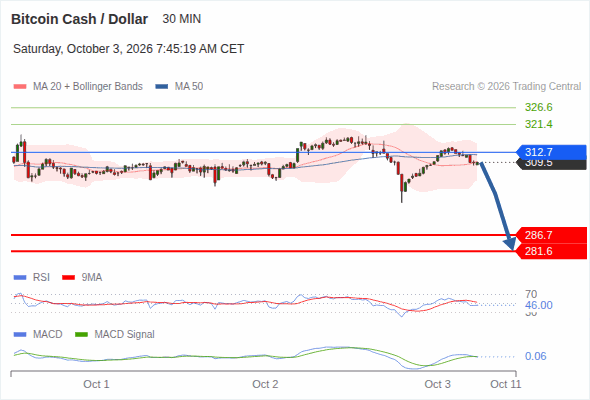The width and height of the screenshot is (590, 400).
Task: Click the 321.4 resistance level label
Action: coord(539,124)
